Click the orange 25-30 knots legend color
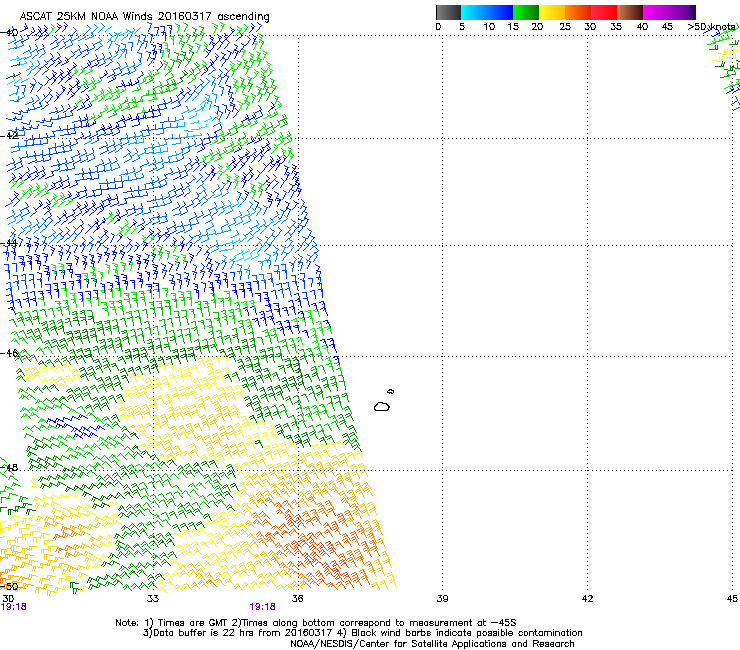This screenshot has width=740, height=650. [x=578, y=12]
